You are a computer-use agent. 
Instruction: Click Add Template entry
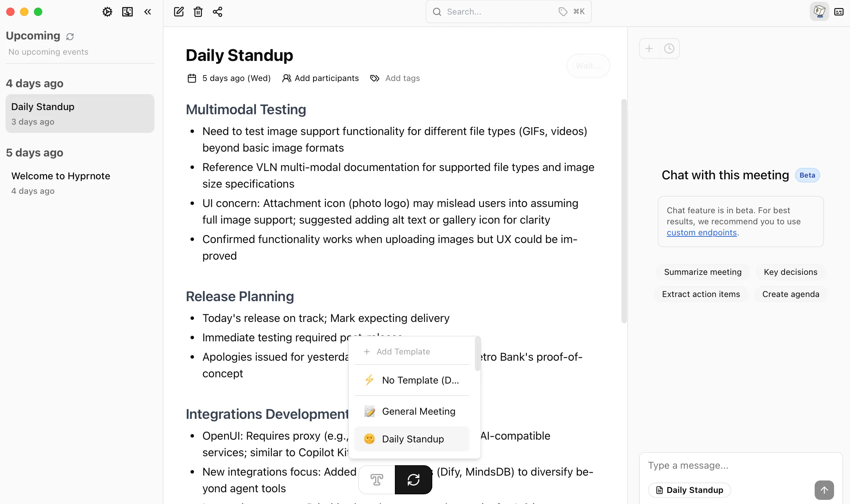403,352
